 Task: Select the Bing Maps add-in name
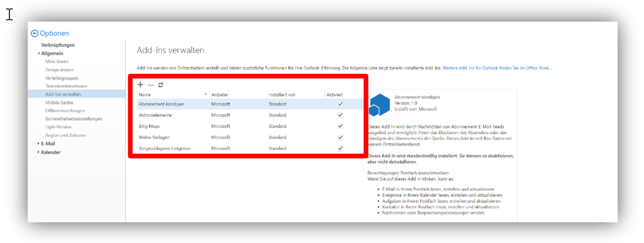click(149, 126)
